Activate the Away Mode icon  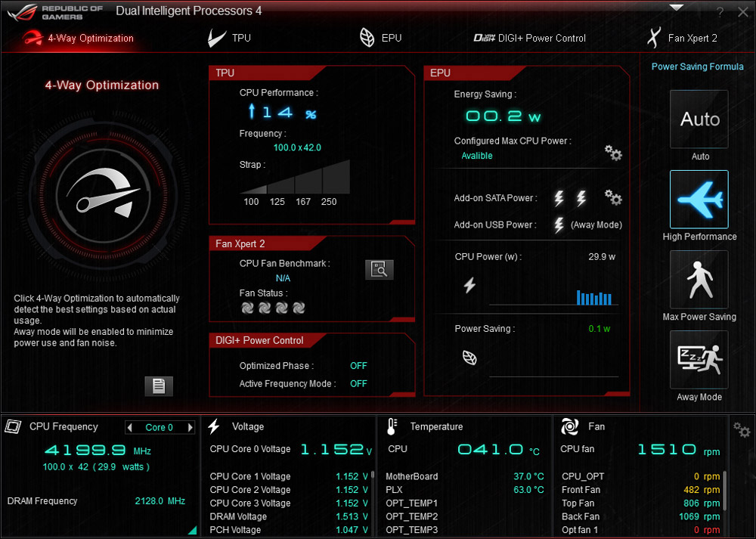tap(699, 360)
